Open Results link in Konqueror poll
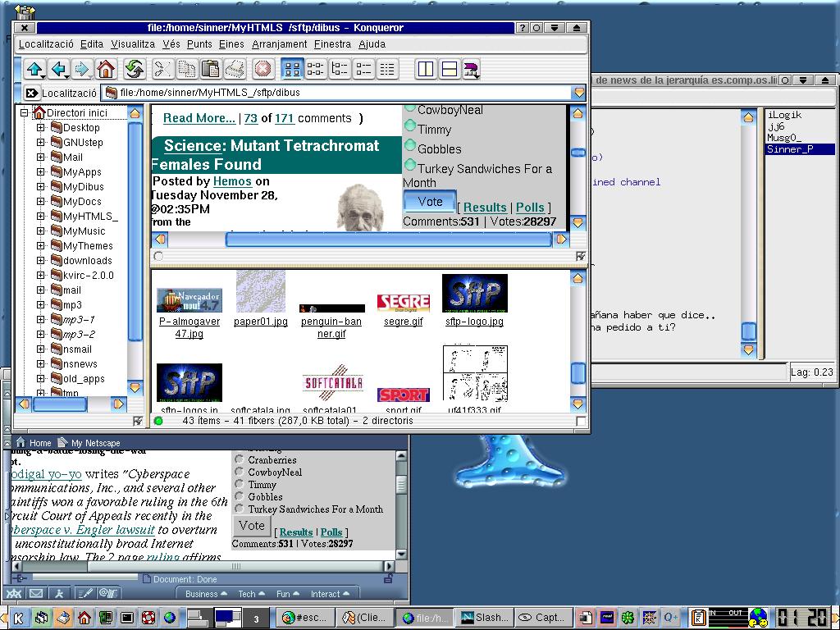 [485, 208]
